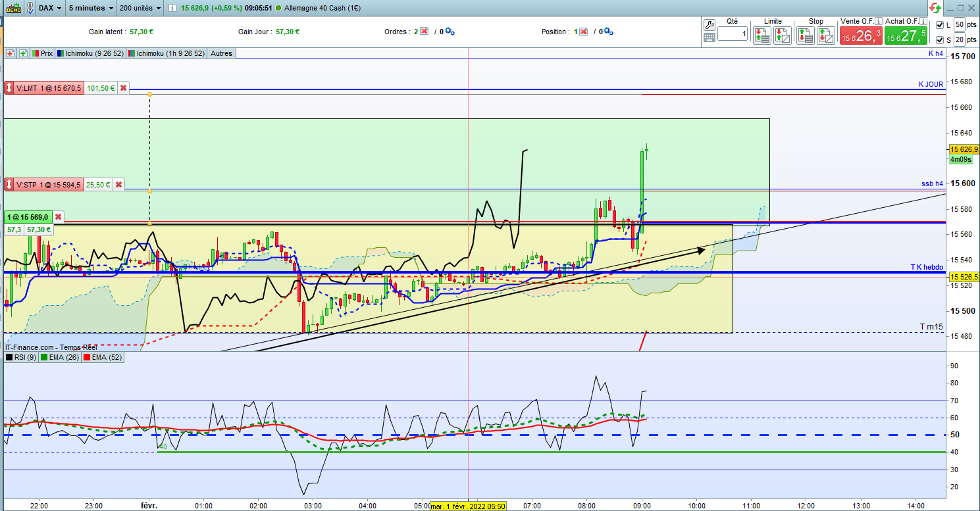Click the red Vente O.F. sell price button
This screenshot has width=980, height=511.
pyautogui.click(x=861, y=36)
